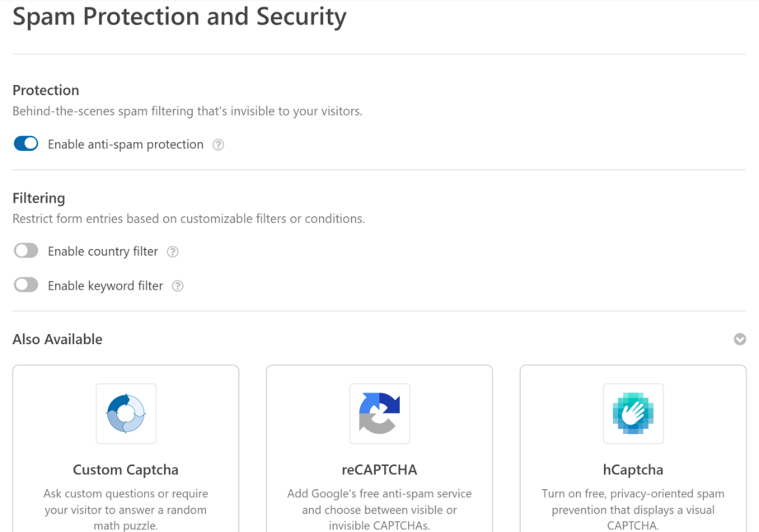Click the reCAPTCHA description about Google's service
Viewport: 759px width, 532px height.
[379, 510]
